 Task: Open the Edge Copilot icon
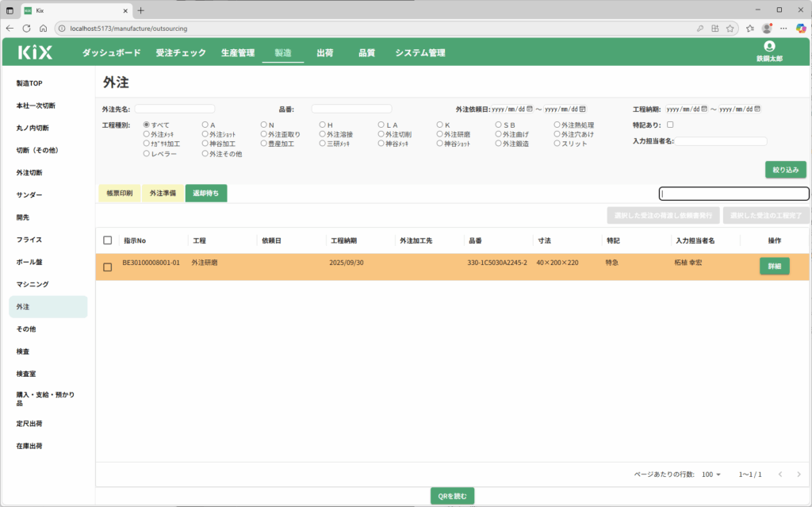(799, 28)
